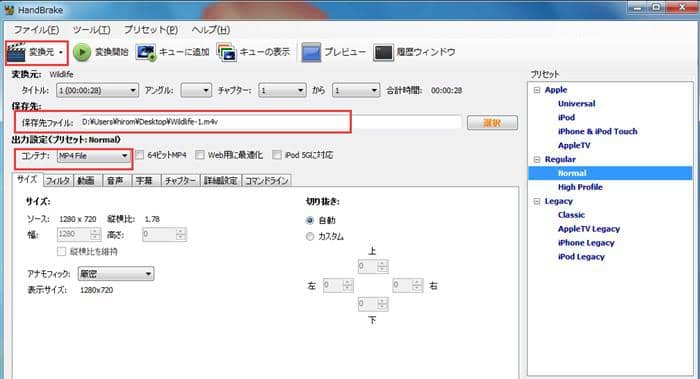Image resolution: width=700 pixels, height=379 pixels.
Task: Select the Normal preset
Action: pos(572,173)
